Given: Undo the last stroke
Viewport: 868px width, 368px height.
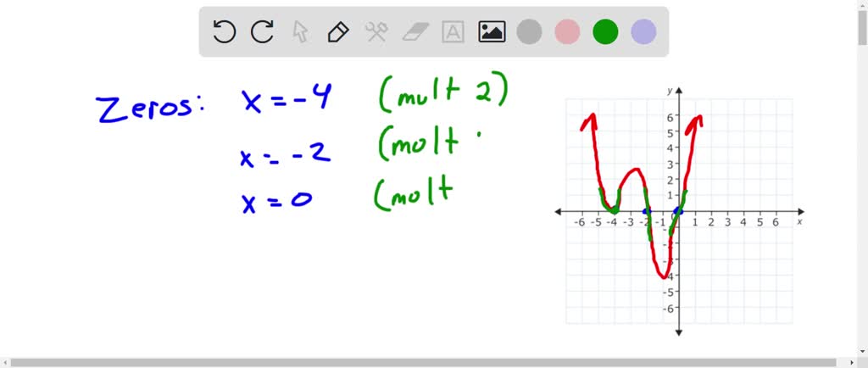Looking at the screenshot, I should pyautogui.click(x=224, y=31).
